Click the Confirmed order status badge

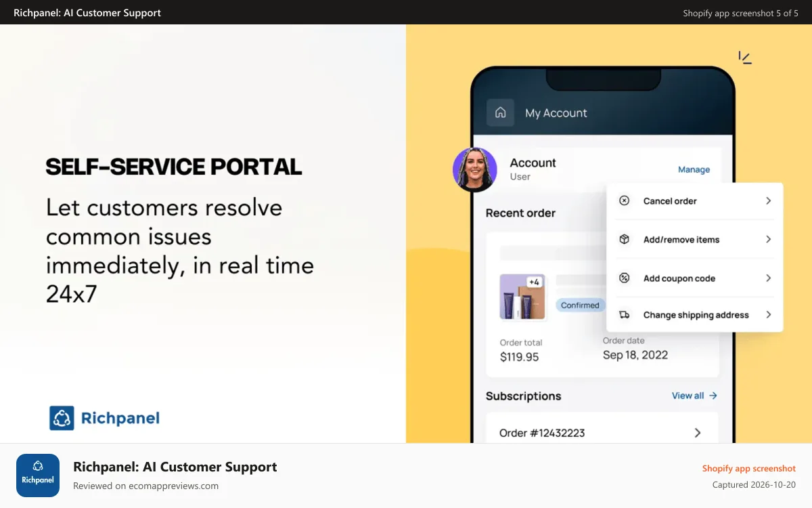(580, 305)
